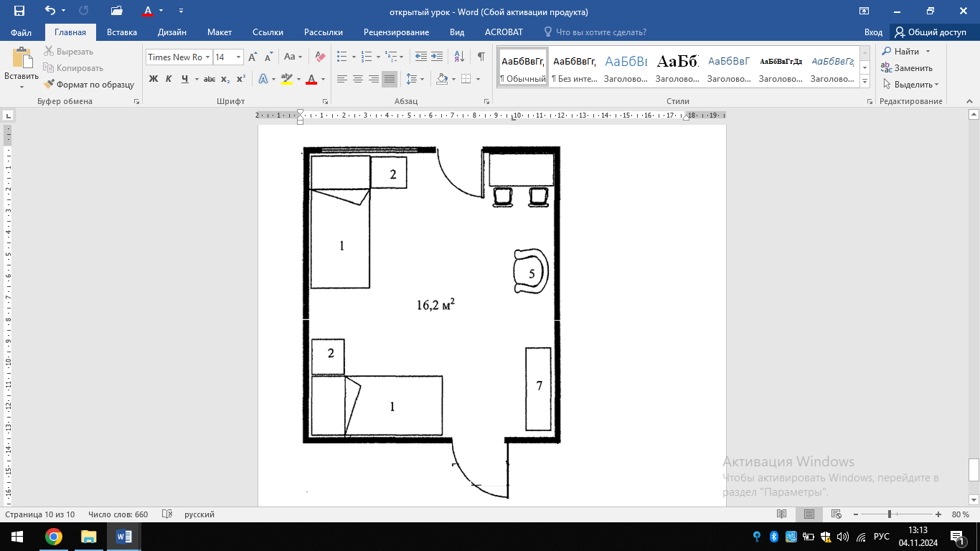Center the paragraph text

[357, 79]
